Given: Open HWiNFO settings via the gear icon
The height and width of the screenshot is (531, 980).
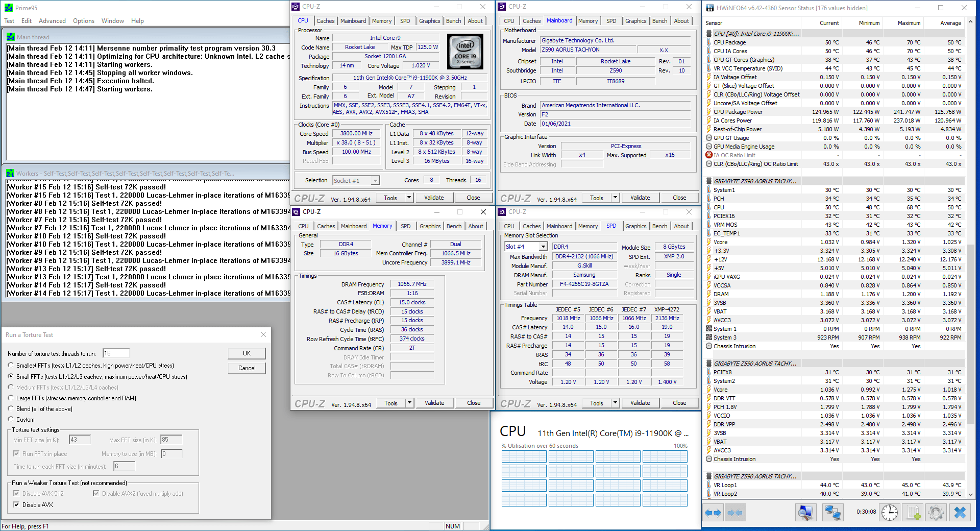Looking at the screenshot, I should pos(936,513).
